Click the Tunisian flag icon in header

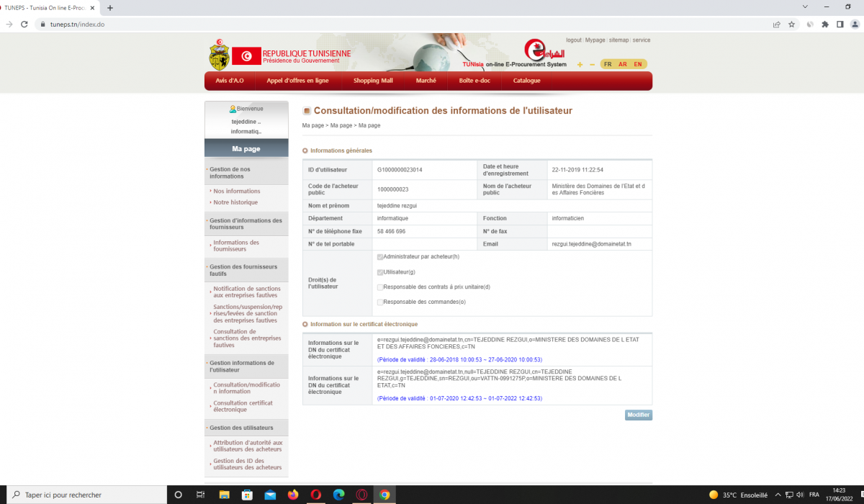(x=246, y=56)
